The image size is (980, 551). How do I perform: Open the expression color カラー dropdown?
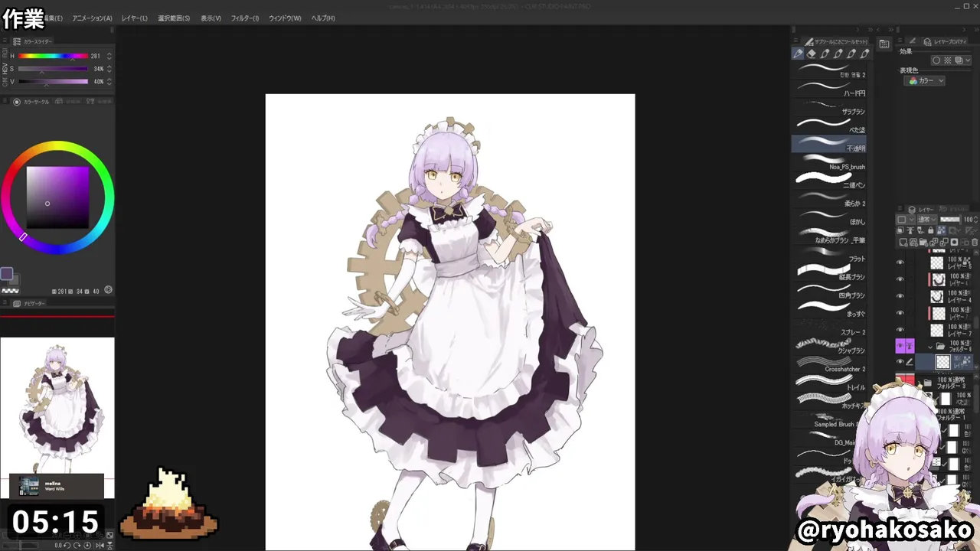point(924,80)
